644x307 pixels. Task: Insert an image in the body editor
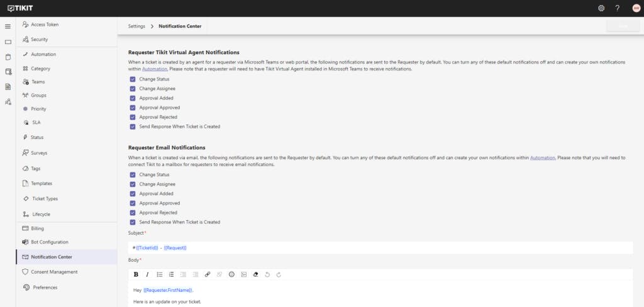point(243,274)
